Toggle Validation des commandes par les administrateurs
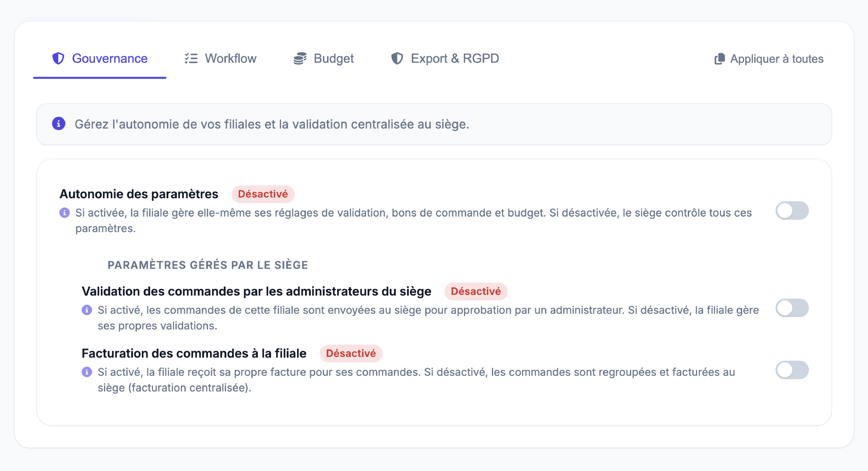The width and height of the screenshot is (868, 471). pyautogui.click(x=792, y=308)
